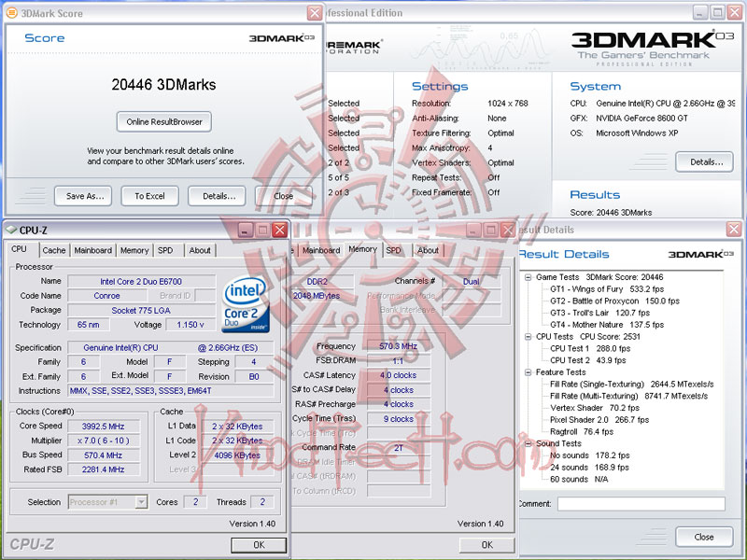Select Ragtroll result row
The height and width of the screenshot is (560, 747).
pyautogui.click(x=582, y=432)
